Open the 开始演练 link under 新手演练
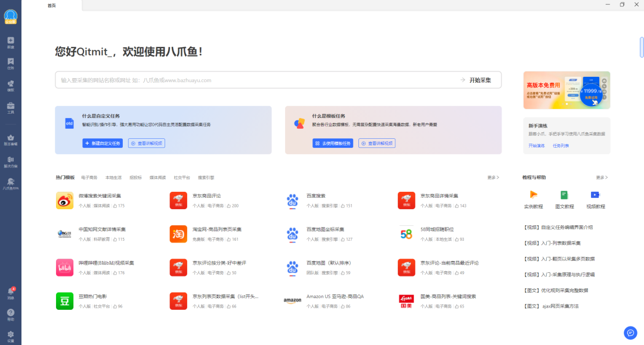Viewport: 644px width, 345px height. [536, 145]
